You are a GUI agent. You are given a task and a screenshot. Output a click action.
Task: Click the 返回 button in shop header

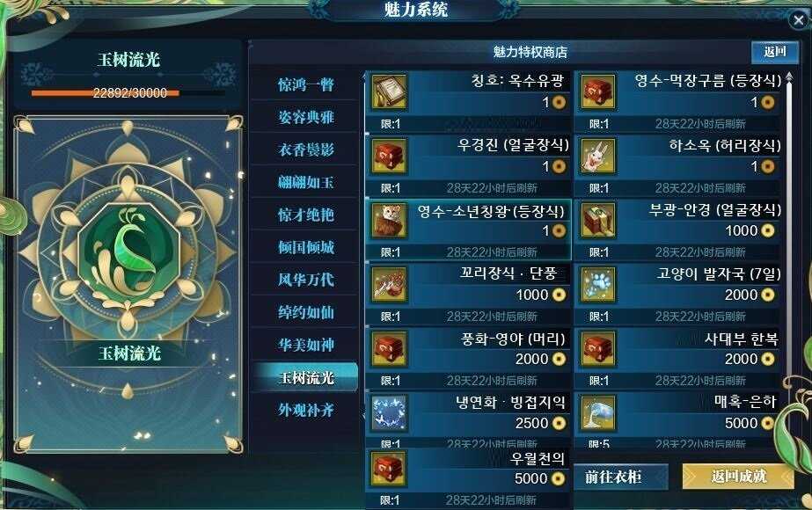775,52
